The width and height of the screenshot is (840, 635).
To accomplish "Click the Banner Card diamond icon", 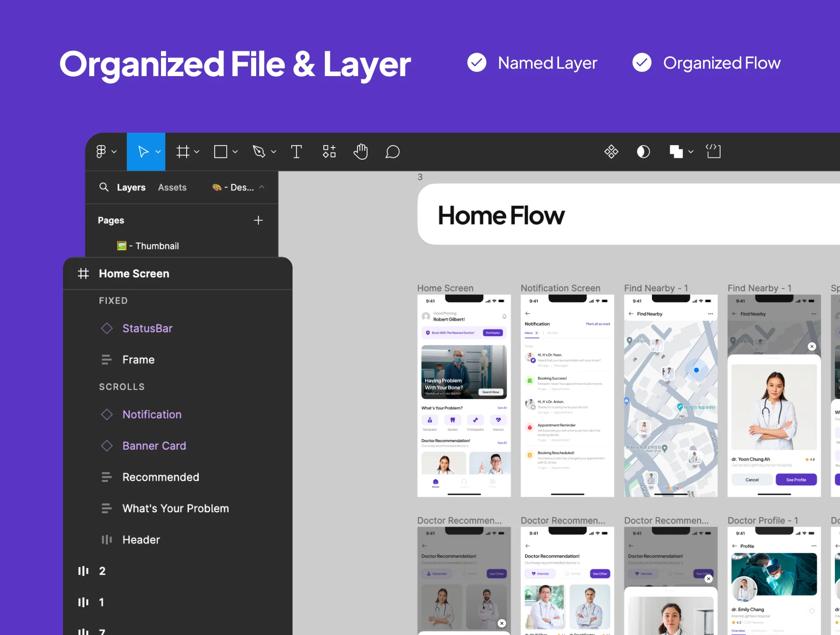I will pyautogui.click(x=107, y=446).
